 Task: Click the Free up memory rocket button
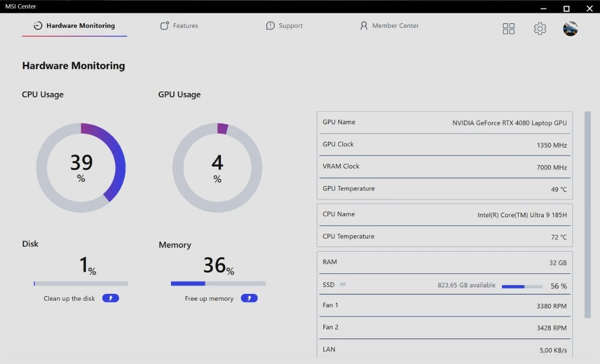click(x=249, y=298)
